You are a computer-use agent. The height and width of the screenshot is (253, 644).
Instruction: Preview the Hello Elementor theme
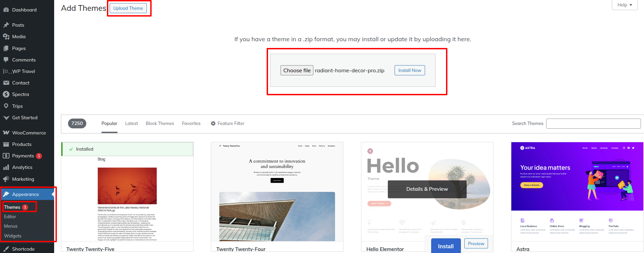476,244
